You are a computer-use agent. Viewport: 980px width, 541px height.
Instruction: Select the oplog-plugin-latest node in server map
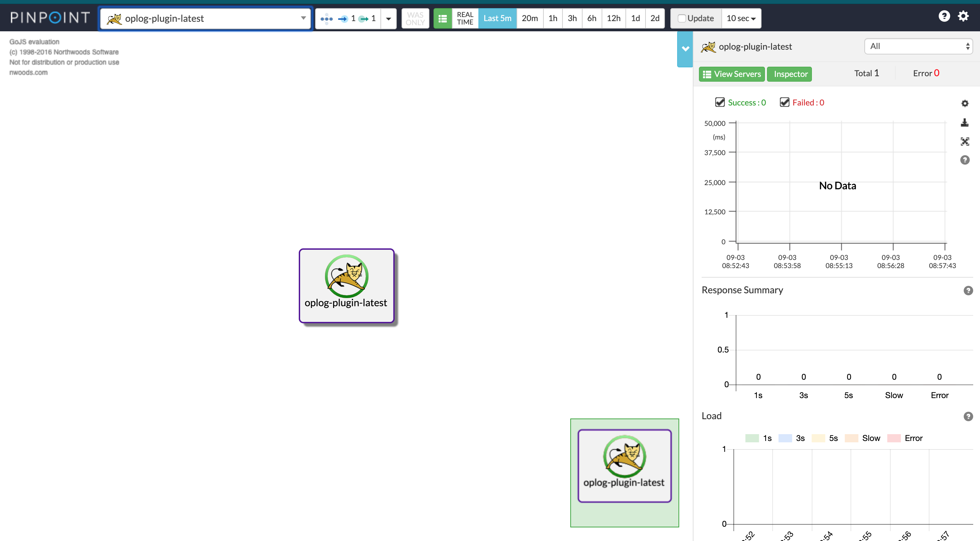click(346, 285)
